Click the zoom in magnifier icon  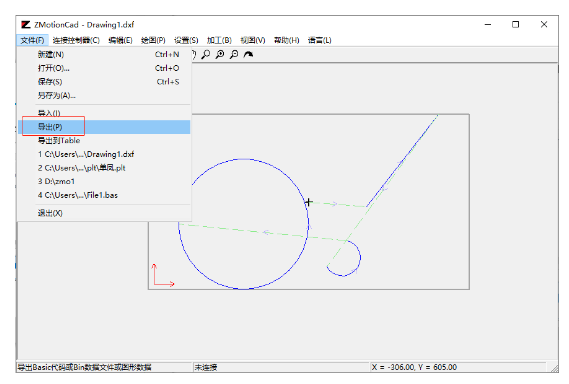tap(220, 54)
